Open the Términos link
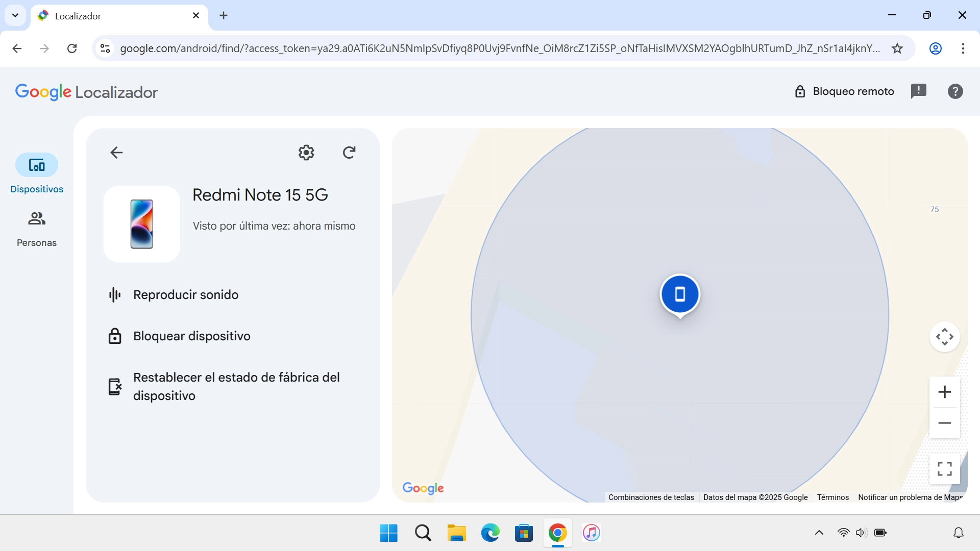This screenshot has width=980, height=551. coord(832,497)
